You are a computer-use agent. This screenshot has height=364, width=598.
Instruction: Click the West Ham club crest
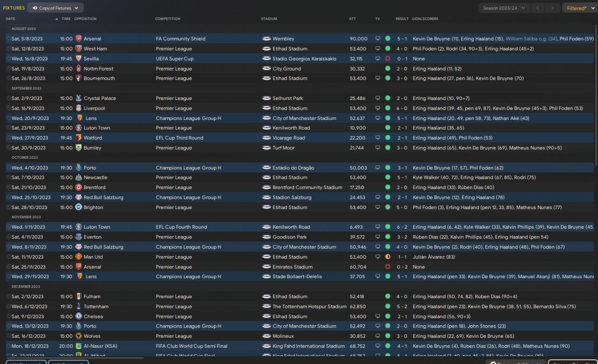(x=78, y=49)
